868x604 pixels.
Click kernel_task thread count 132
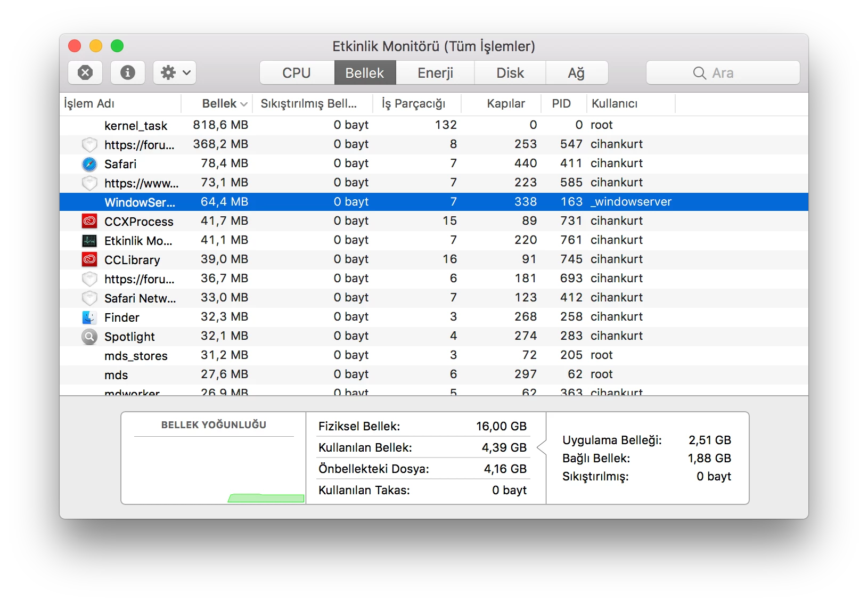pyautogui.click(x=446, y=125)
